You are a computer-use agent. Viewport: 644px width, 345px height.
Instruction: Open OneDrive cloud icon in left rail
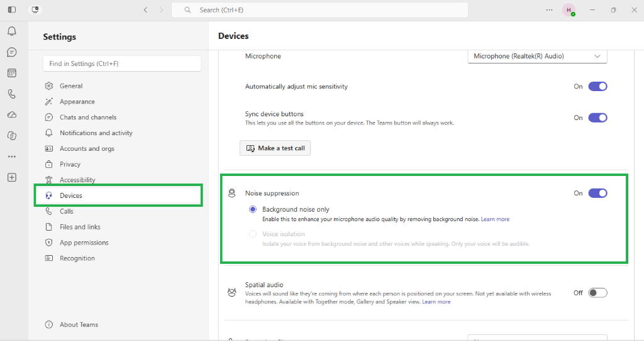(x=12, y=115)
